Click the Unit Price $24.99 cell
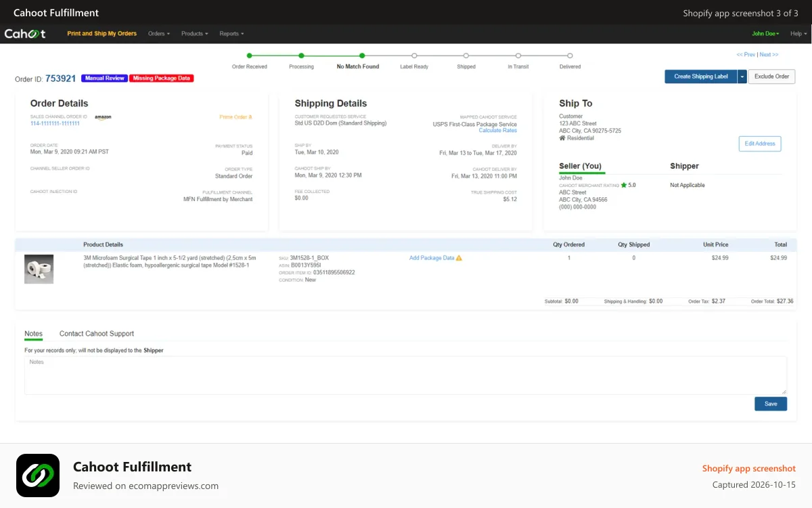Image resolution: width=812 pixels, height=508 pixels. 720,258
